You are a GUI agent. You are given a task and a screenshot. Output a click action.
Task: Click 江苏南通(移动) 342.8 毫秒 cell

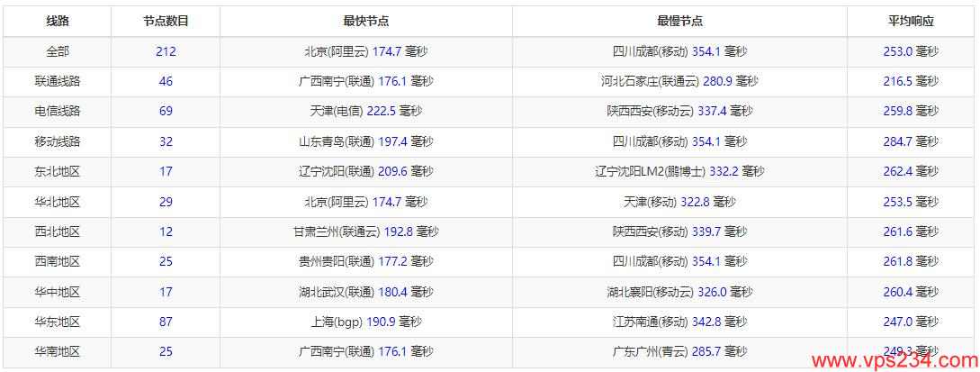pyautogui.click(x=680, y=322)
